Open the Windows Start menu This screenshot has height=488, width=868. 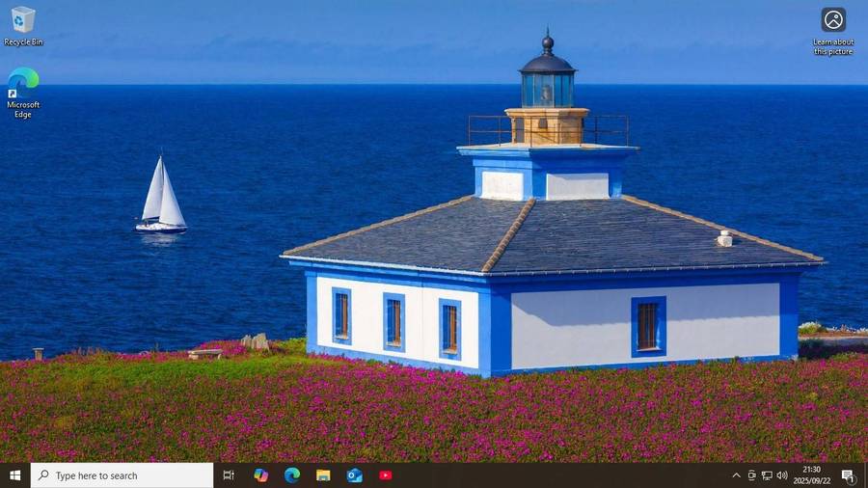pos(14,475)
